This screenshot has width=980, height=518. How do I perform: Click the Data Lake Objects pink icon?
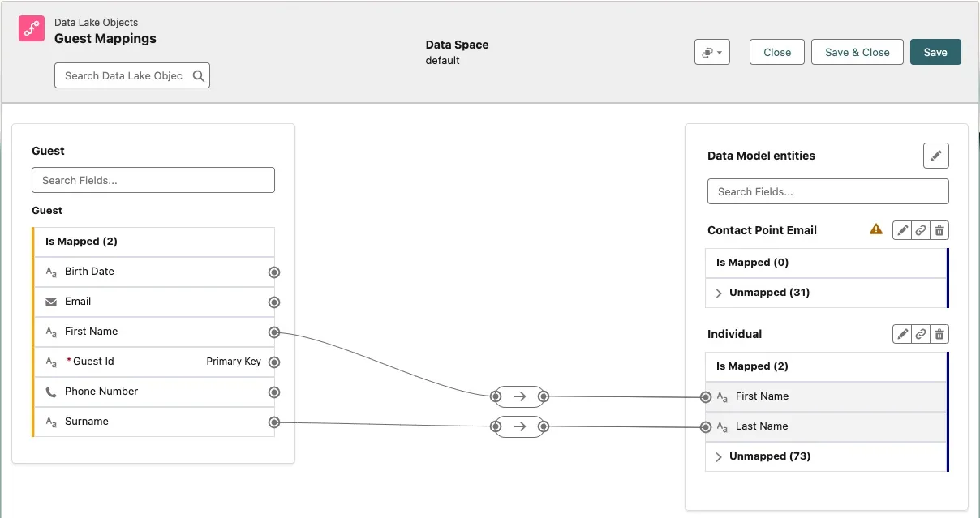(32, 29)
